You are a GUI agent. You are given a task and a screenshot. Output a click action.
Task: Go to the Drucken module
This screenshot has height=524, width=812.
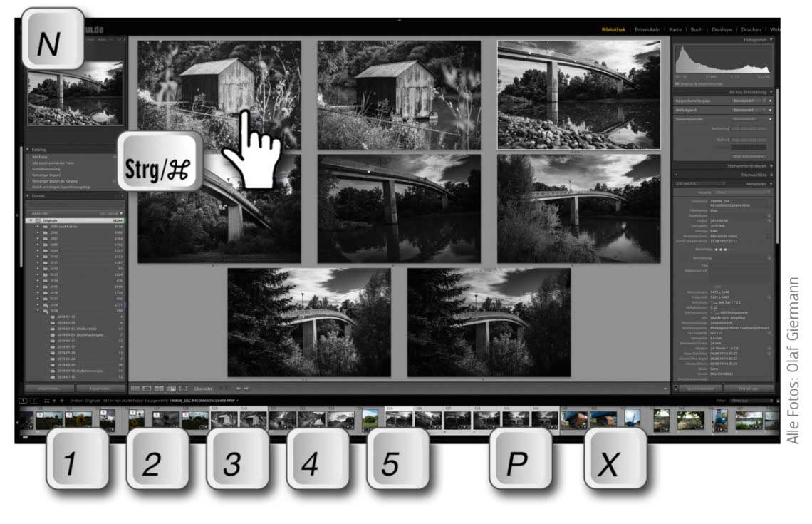pyautogui.click(x=751, y=29)
